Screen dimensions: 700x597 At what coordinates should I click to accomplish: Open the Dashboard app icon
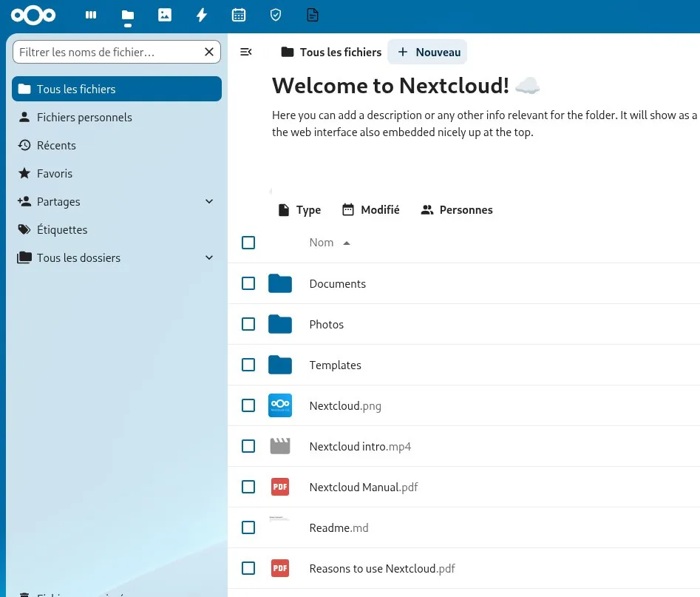coord(91,16)
